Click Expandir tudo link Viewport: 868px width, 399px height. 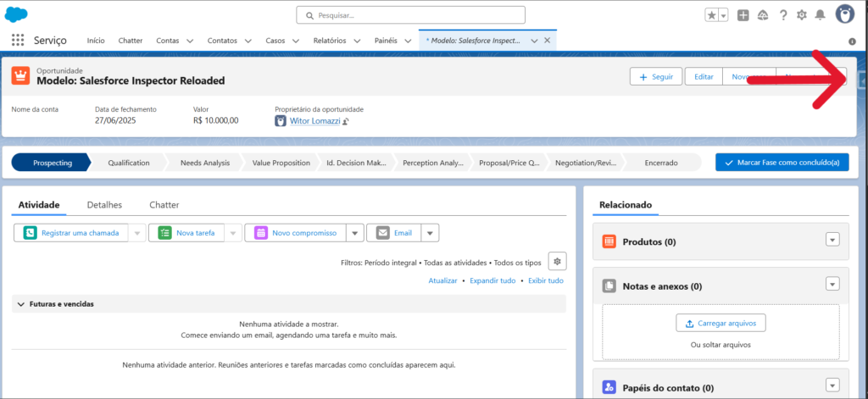coord(492,280)
